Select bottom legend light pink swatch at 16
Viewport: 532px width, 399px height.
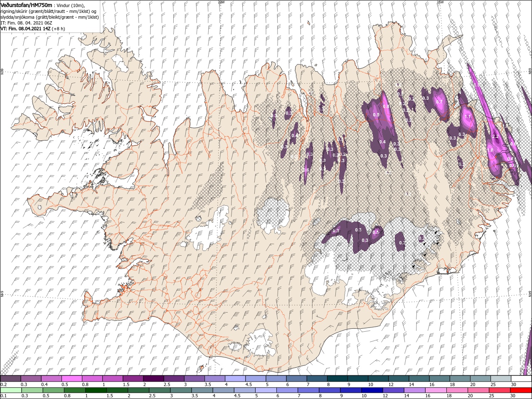[x=436, y=390]
